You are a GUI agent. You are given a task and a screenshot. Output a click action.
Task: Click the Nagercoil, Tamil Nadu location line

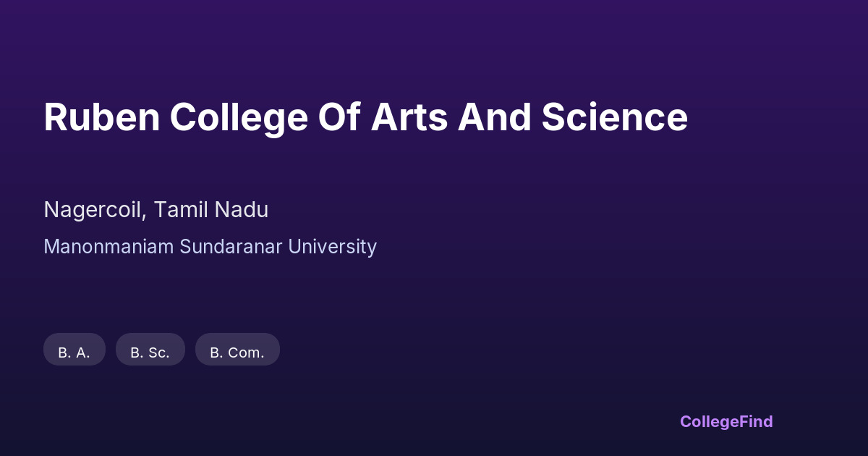click(x=156, y=210)
